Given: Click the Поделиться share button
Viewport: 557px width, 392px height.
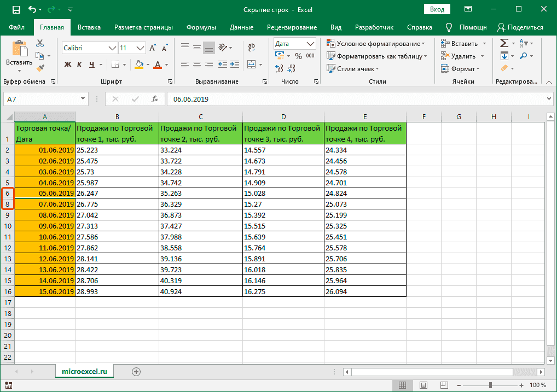Looking at the screenshot, I should [520, 27].
